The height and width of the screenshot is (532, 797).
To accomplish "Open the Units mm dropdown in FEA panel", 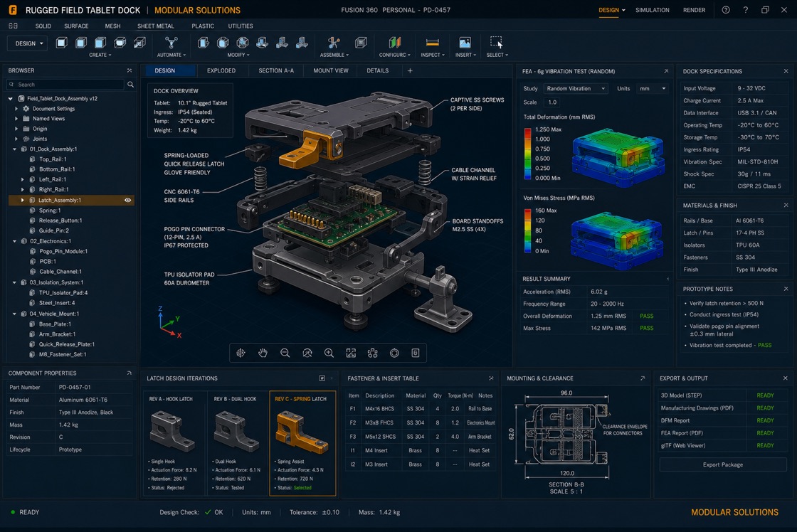I will click(x=653, y=88).
